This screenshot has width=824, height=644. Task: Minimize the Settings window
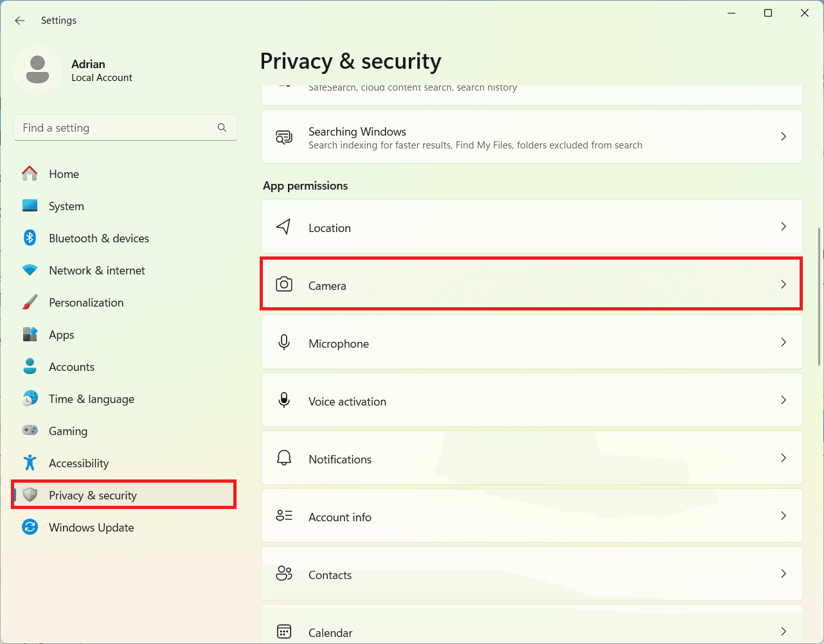731,13
